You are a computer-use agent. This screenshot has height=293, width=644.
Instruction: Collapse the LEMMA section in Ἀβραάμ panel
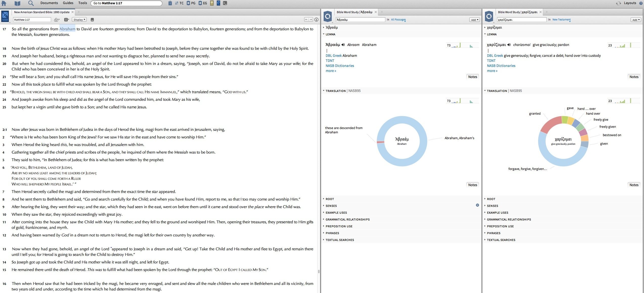(330, 34)
